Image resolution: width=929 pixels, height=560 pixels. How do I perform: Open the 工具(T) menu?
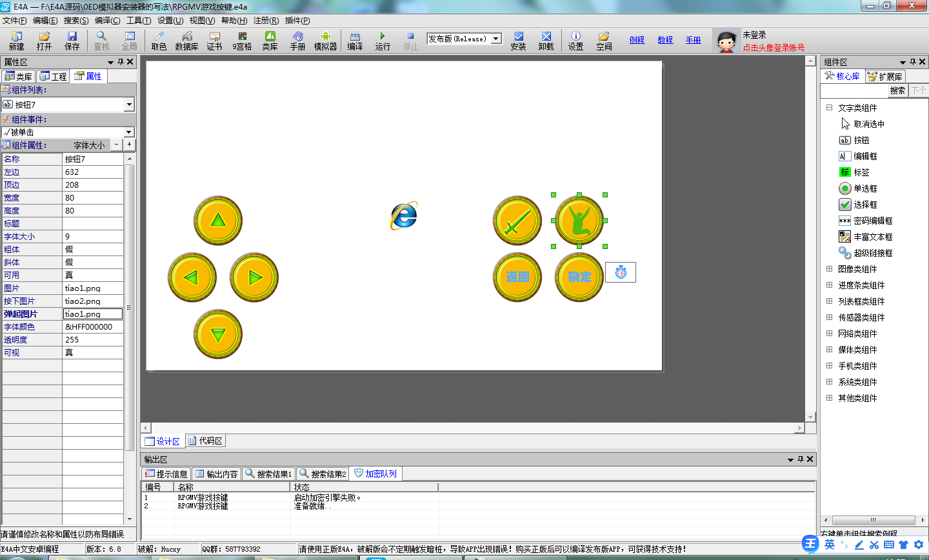pyautogui.click(x=139, y=21)
